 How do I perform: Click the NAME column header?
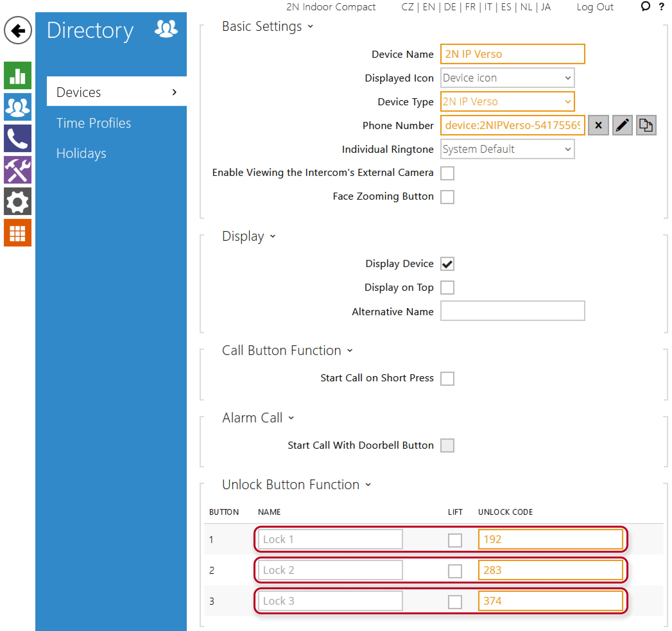click(x=269, y=513)
